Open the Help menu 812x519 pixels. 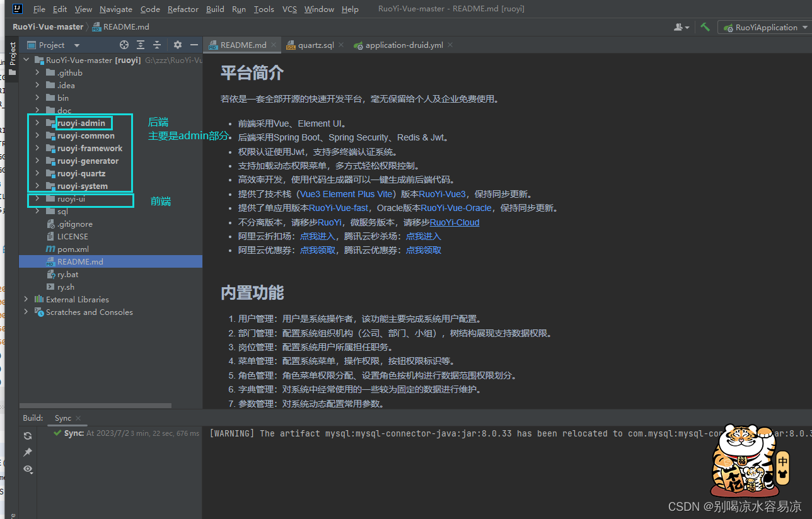point(350,9)
